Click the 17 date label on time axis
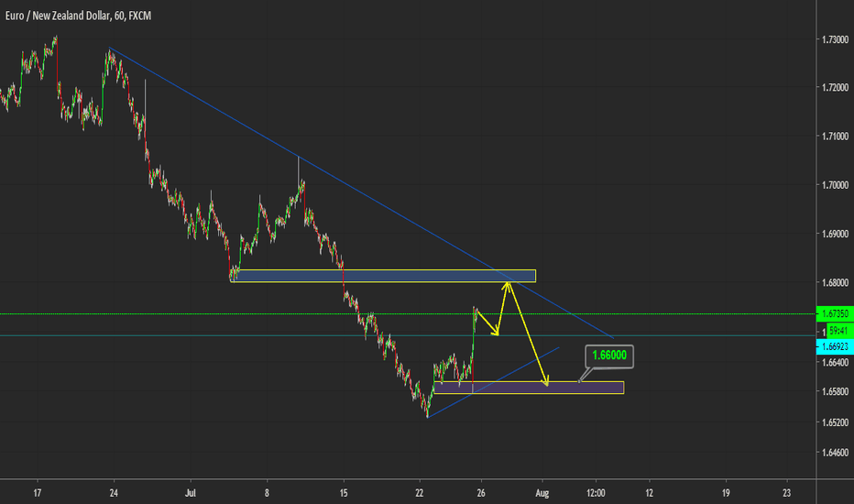 point(37,493)
